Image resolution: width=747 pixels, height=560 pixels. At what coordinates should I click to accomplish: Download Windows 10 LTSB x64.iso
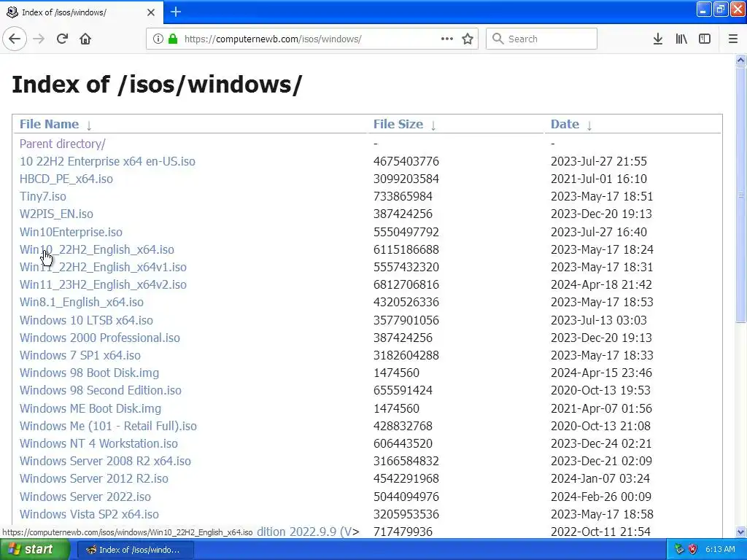[86, 321]
